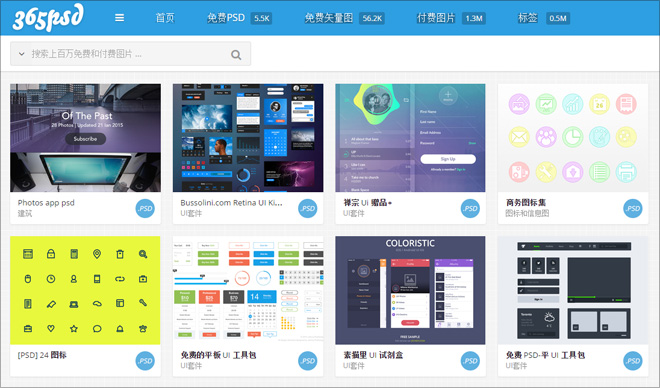Click PSD badge on [PSD] 24 图标 card
The height and width of the screenshot is (388, 660).
point(145,361)
